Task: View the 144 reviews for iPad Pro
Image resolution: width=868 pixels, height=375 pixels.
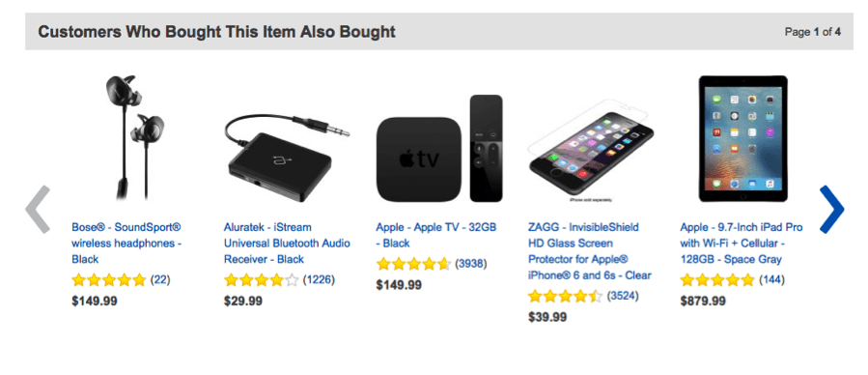Action: tap(771, 279)
